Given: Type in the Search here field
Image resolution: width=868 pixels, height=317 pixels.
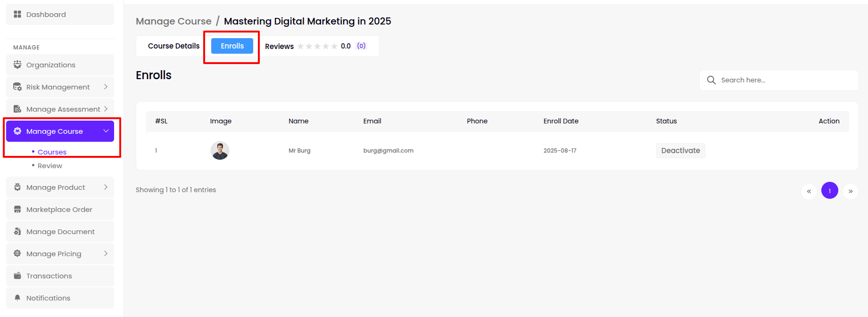Looking at the screenshot, I should [785, 80].
